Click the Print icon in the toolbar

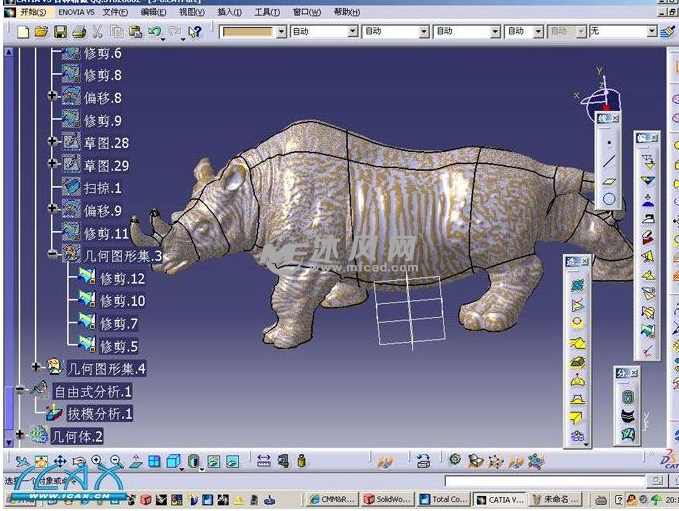78,32
